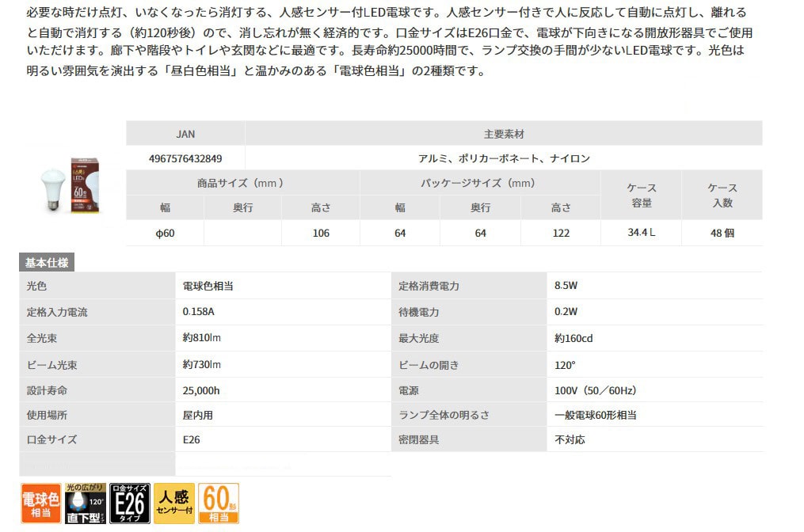Click the 設計寿命 value 25,000h
Screen dimensions: 804x532
(201, 390)
